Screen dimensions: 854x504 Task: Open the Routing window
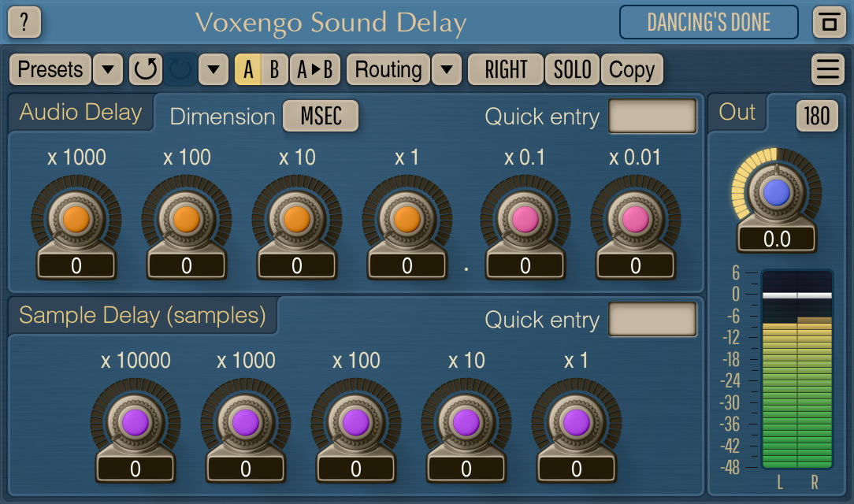[388, 69]
